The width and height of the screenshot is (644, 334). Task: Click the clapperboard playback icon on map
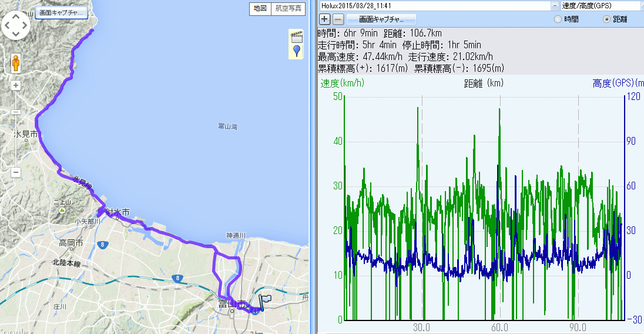(297, 37)
